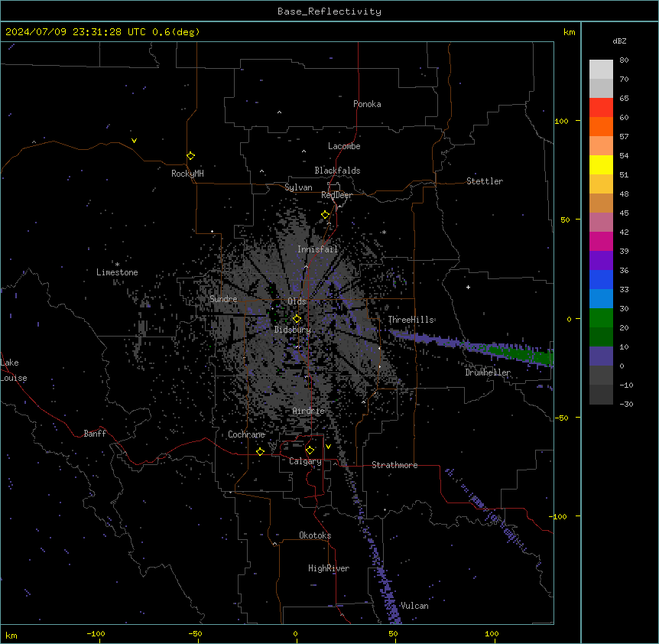Select the yellow 54 dBZ color swatch
The height and width of the screenshot is (644, 659).
[x=601, y=164]
